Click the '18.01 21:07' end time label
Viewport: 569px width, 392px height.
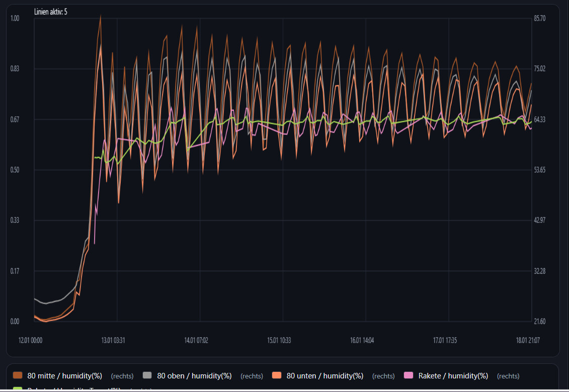(528, 341)
